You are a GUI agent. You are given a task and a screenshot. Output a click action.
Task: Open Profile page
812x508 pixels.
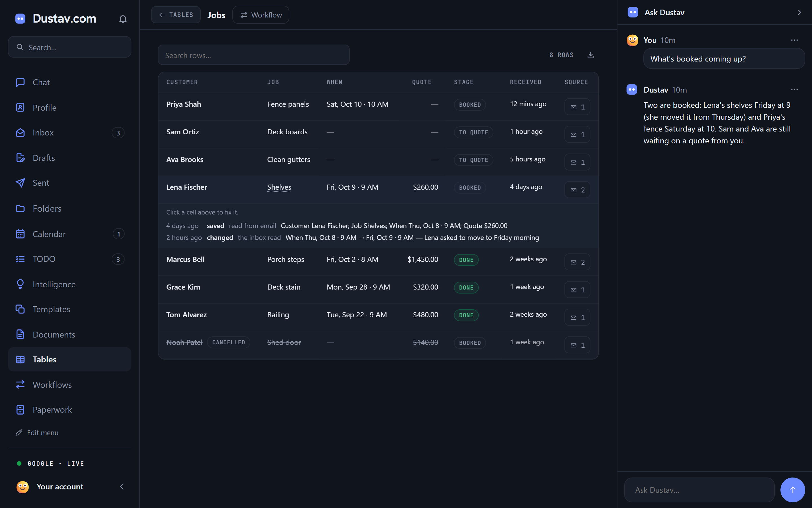pyautogui.click(x=69, y=108)
